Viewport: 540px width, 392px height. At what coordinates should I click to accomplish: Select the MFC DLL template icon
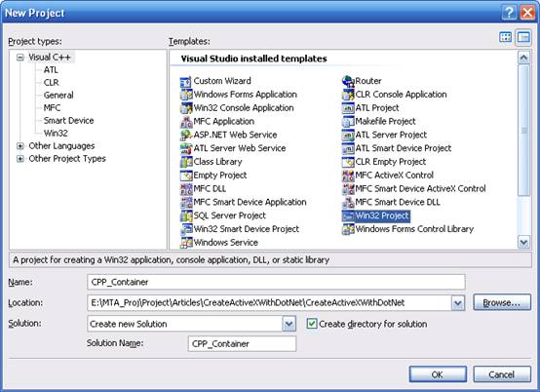(186, 189)
